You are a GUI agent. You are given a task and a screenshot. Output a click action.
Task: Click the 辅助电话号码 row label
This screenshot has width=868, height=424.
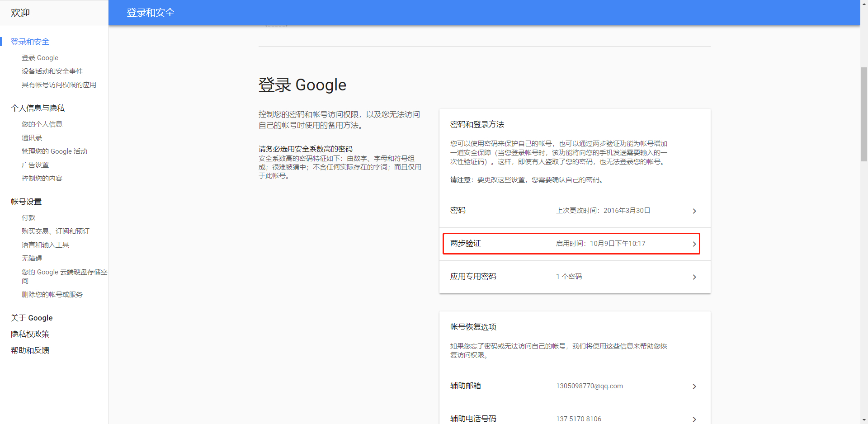(x=473, y=419)
